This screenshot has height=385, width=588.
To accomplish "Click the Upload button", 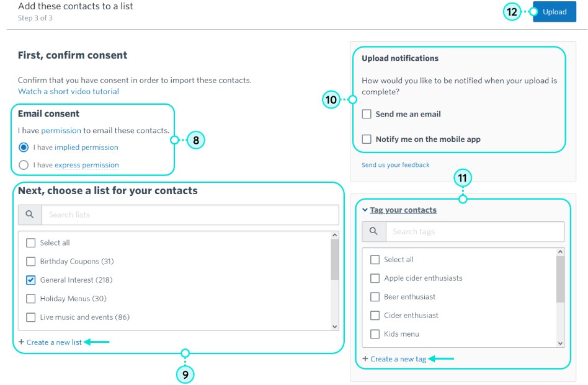I will [x=555, y=12].
